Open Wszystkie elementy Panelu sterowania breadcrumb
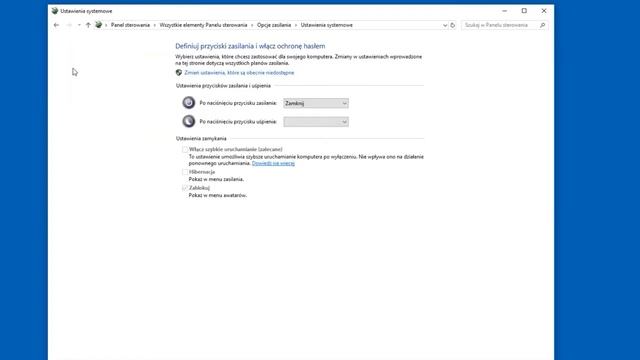 203,25
